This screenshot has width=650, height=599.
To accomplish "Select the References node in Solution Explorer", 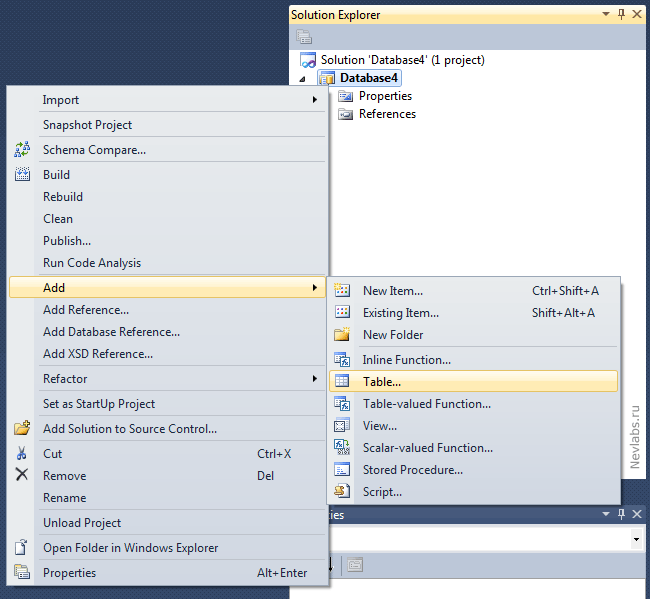I will tap(386, 114).
